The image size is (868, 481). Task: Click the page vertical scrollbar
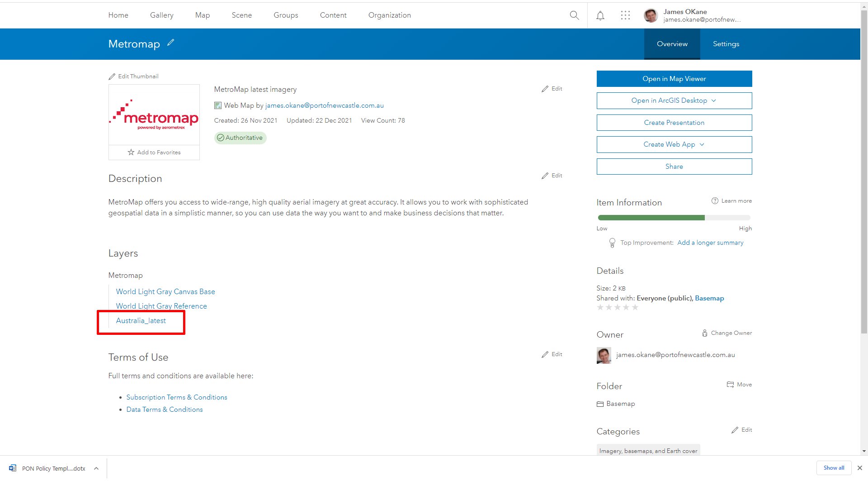click(x=864, y=172)
